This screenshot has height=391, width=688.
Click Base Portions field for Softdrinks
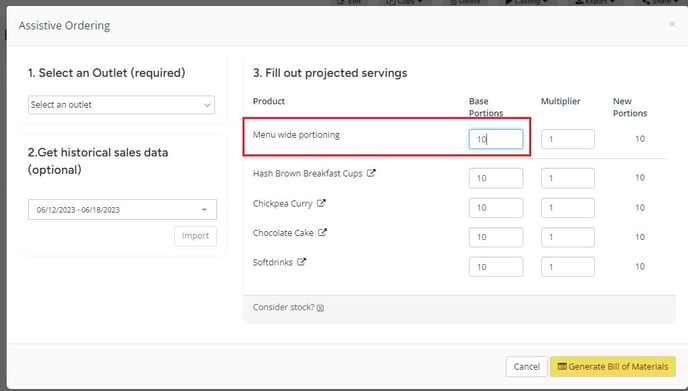pos(496,267)
